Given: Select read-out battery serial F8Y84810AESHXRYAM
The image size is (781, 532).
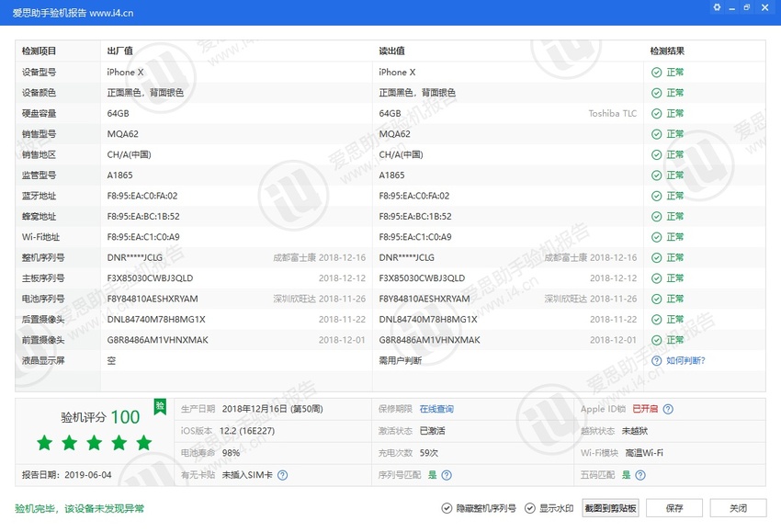Looking at the screenshot, I should click(x=424, y=299).
